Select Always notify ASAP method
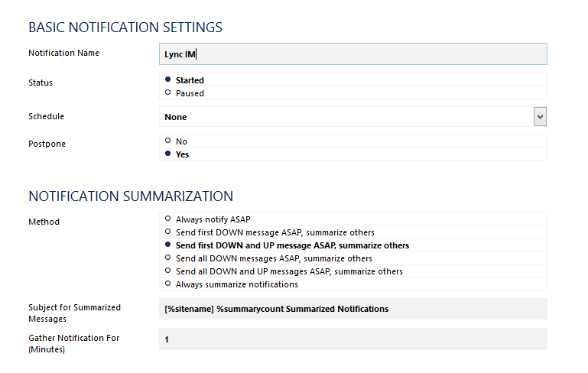Viewport: 588px width, 373px height. 167,219
